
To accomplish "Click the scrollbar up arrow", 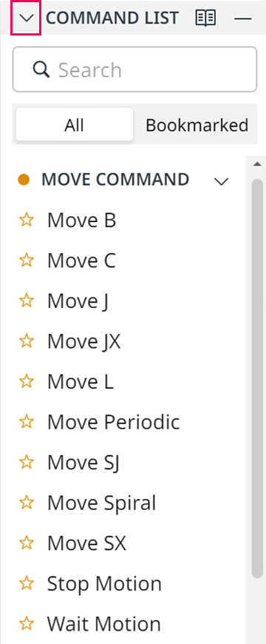I will [257, 164].
